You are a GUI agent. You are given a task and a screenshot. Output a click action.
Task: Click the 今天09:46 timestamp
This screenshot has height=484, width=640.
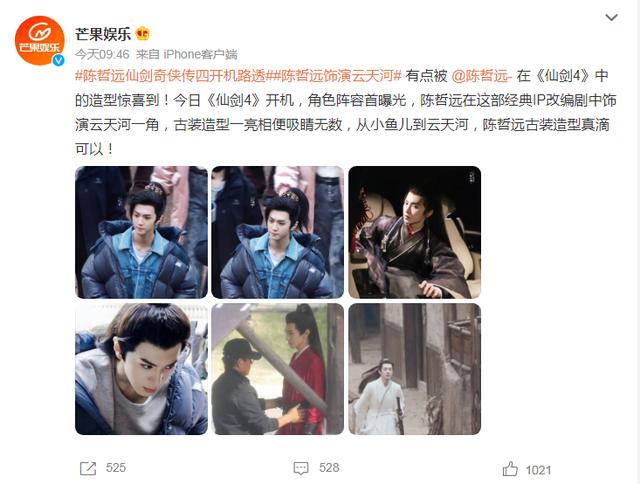[102, 54]
